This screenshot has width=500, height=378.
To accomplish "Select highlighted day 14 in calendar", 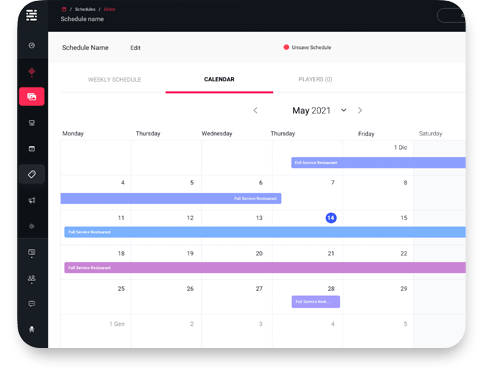I will click(x=331, y=218).
